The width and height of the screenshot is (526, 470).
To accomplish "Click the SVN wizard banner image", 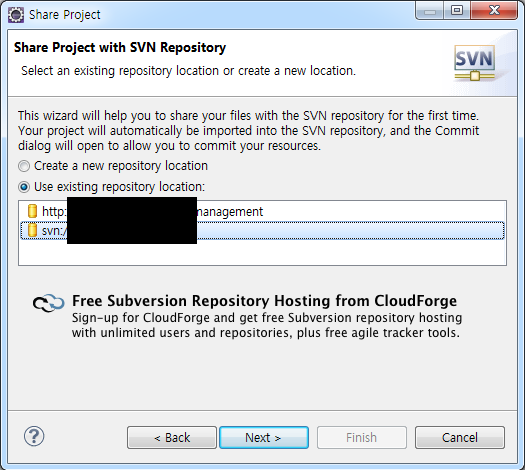I will click(474, 63).
